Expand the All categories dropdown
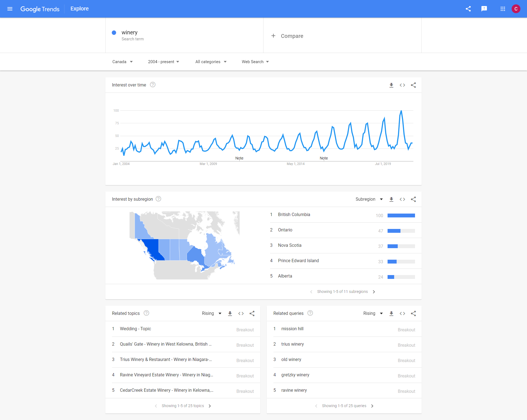The width and height of the screenshot is (527, 420). tap(211, 62)
